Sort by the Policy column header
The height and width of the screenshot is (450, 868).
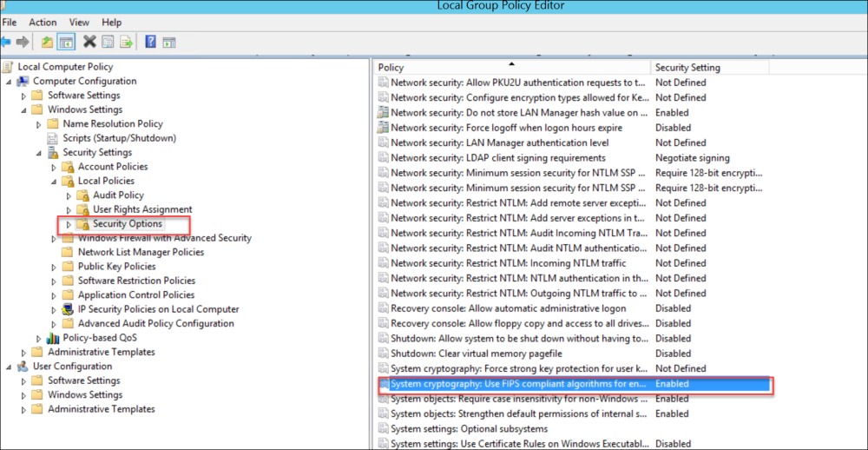pos(512,67)
